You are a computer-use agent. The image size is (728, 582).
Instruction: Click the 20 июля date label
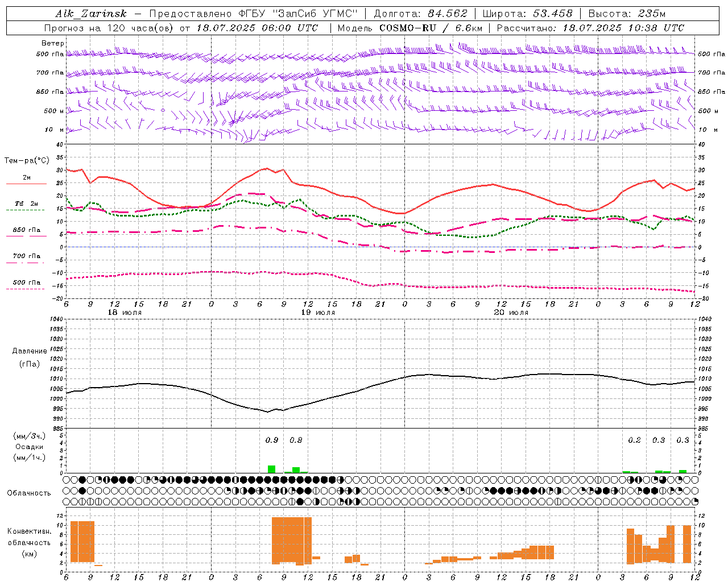[511, 313]
